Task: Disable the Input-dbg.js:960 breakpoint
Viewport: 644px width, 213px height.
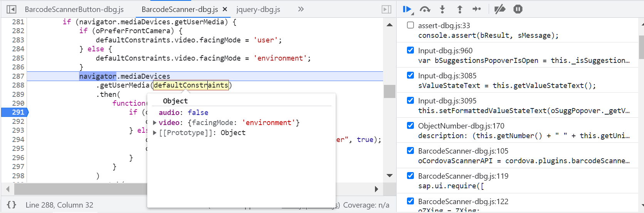Action: pos(410,50)
